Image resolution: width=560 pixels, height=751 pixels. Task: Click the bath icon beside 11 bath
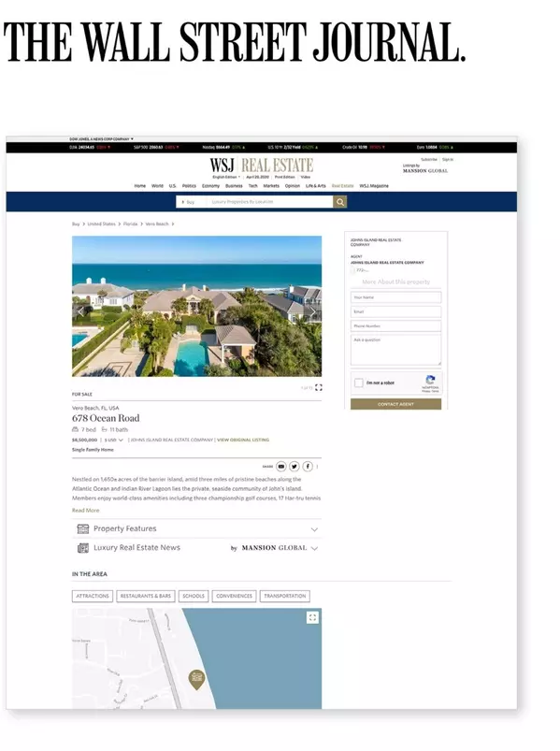coord(104,429)
